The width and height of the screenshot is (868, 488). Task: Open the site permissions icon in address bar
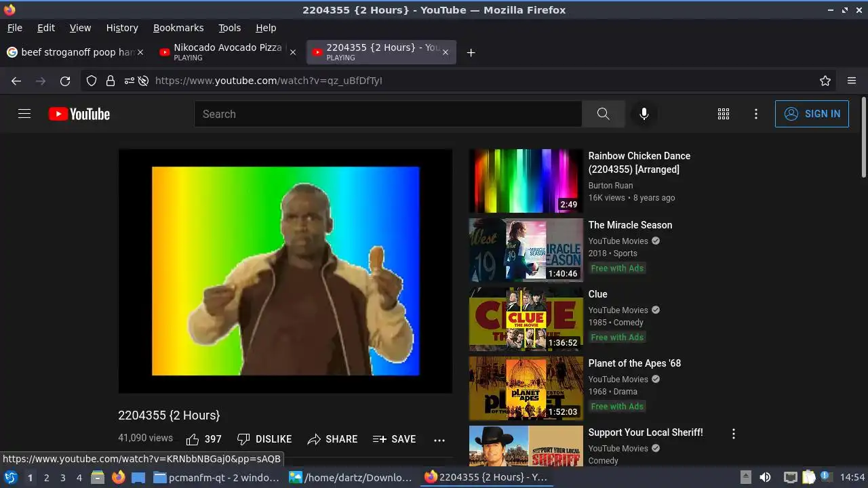(x=129, y=81)
